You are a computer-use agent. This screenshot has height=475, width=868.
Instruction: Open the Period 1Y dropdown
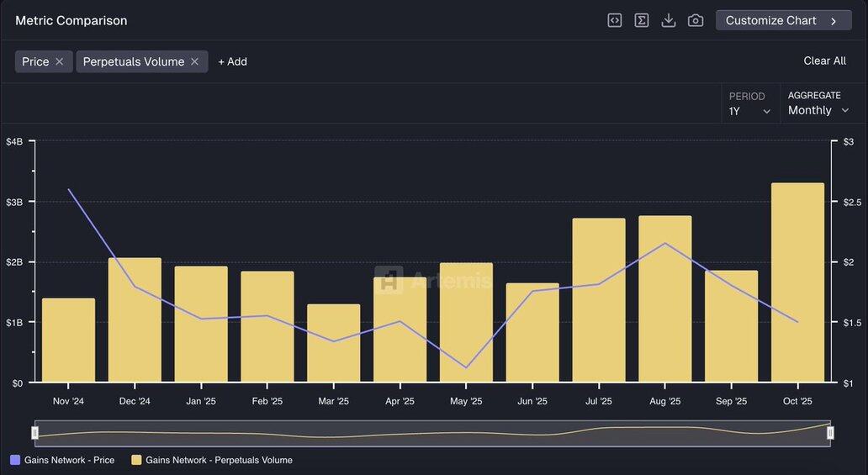tap(749, 111)
